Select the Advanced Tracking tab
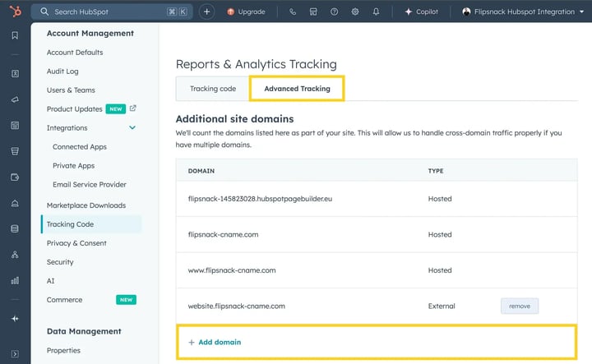 coord(297,89)
